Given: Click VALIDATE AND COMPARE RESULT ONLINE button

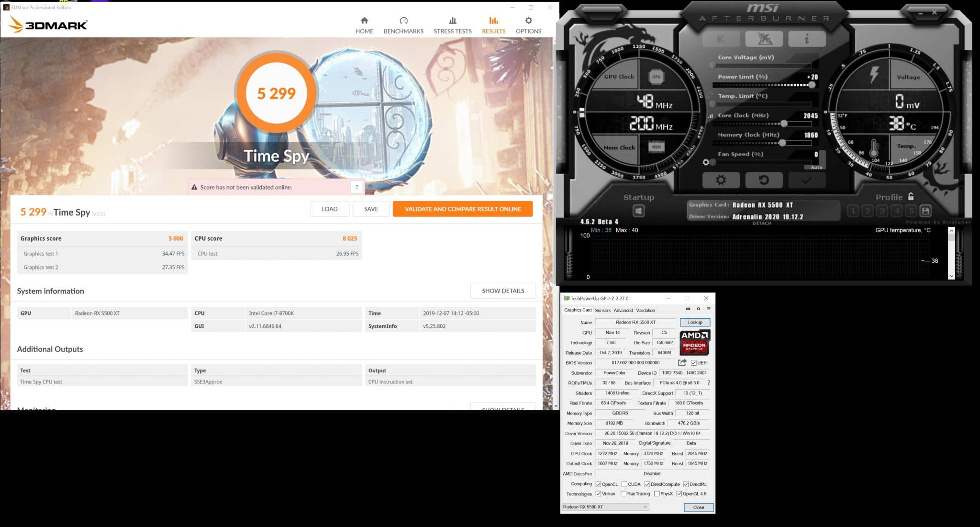Looking at the screenshot, I should pyautogui.click(x=462, y=209).
